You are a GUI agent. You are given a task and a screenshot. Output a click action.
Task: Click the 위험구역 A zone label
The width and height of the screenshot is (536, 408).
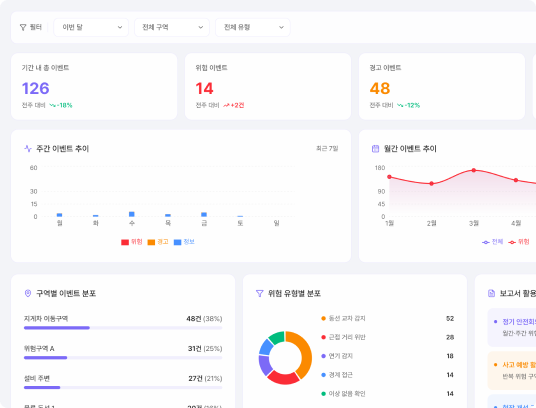[39, 349]
